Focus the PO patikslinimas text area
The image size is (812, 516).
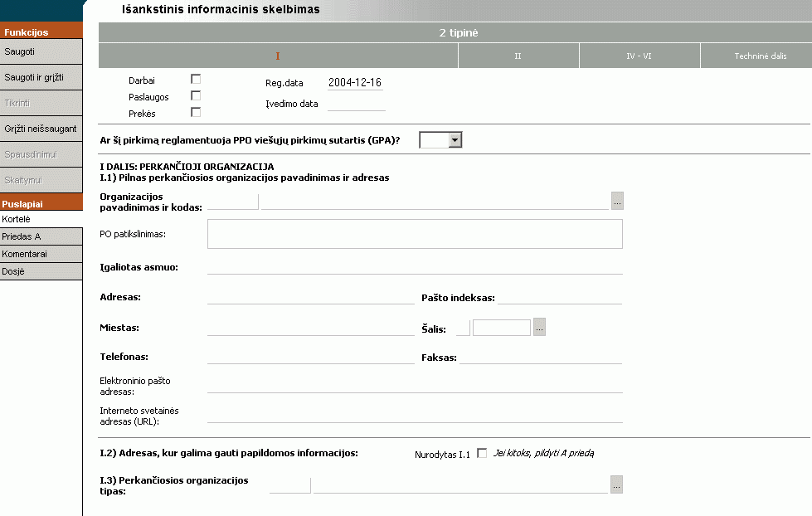tap(415, 234)
